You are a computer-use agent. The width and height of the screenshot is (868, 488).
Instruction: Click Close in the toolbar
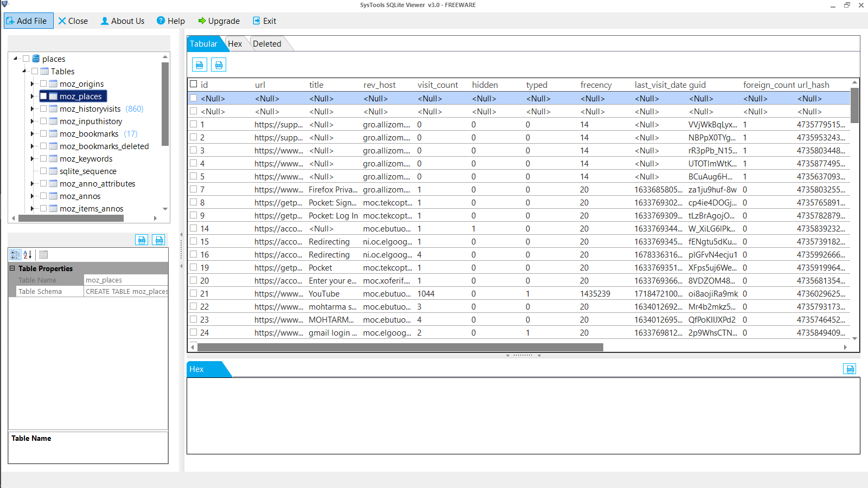(73, 21)
